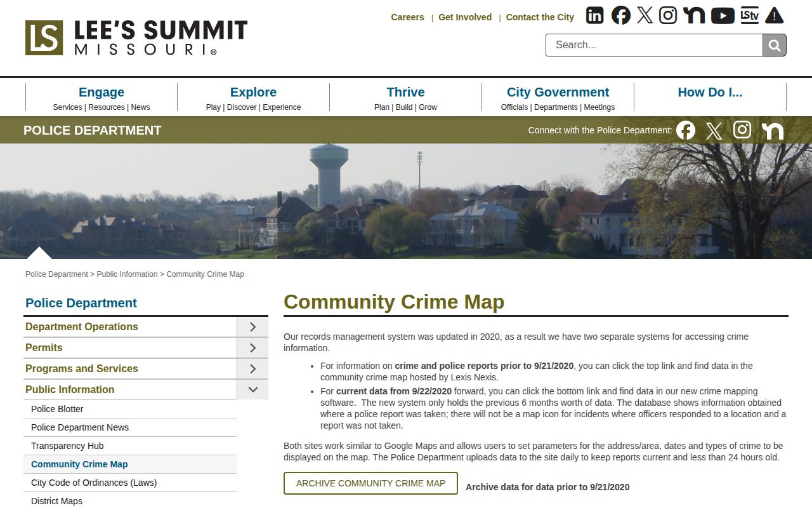
Task: Click the Community Crime Map heading
Action: pyautogui.click(x=394, y=302)
